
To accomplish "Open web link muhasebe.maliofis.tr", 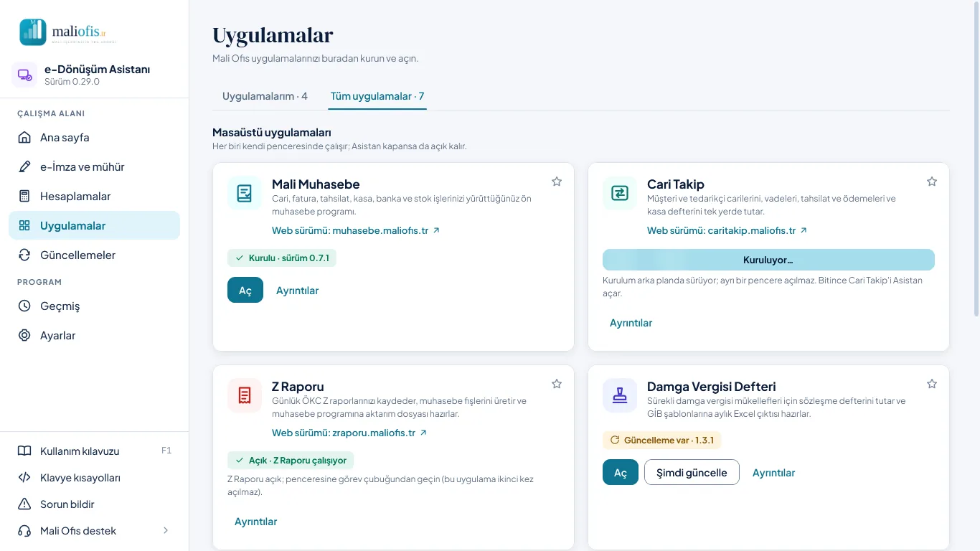I will click(356, 231).
